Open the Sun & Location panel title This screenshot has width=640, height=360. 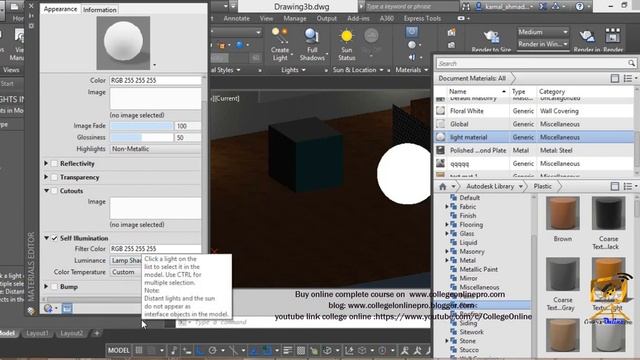click(358, 70)
